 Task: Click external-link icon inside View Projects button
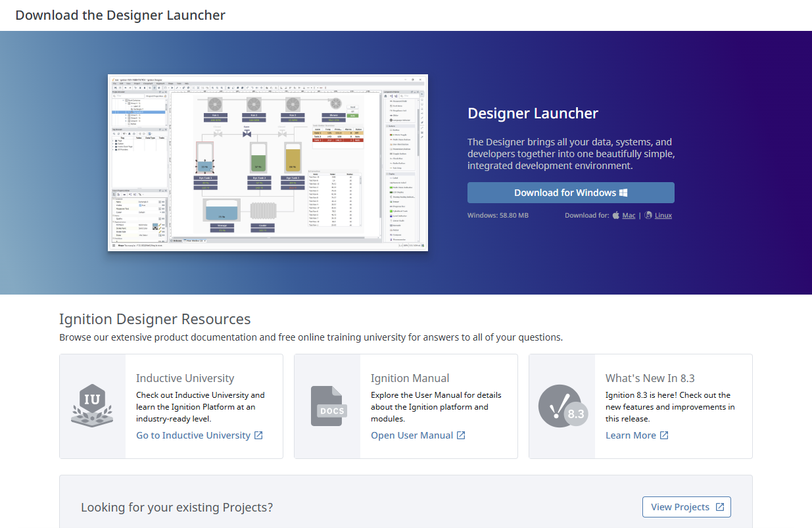(720, 507)
